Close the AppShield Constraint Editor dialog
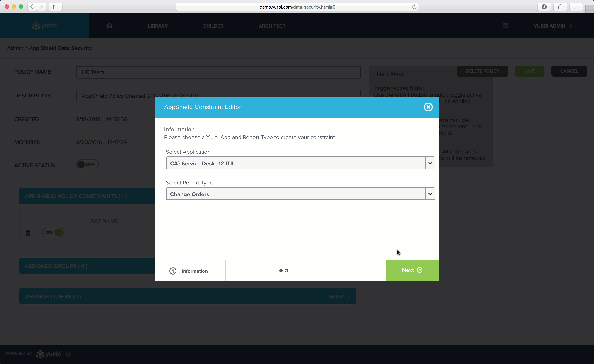The height and width of the screenshot is (364, 594). tap(428, 107)
